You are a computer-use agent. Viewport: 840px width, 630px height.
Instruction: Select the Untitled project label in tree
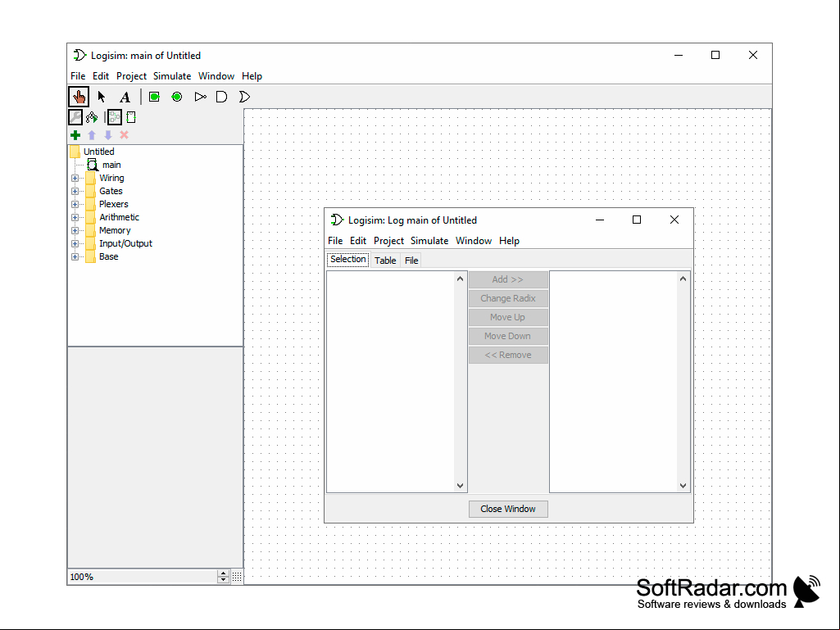point(98,152)
